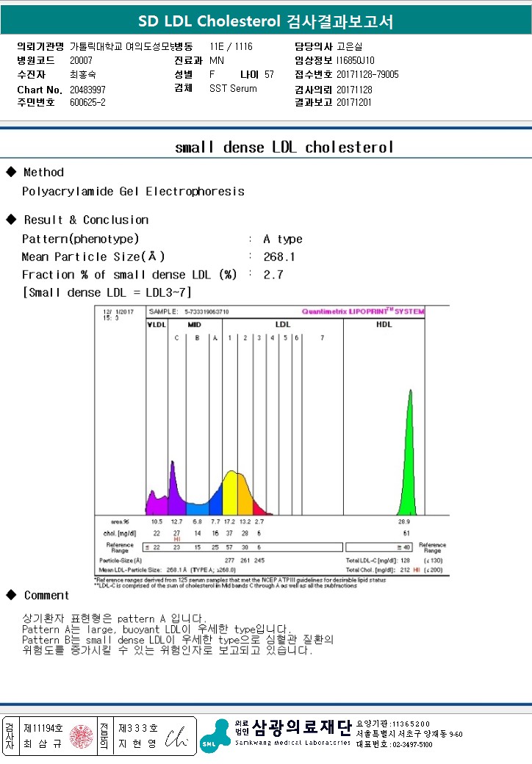Click the HDL cholesterol value '61'
The width and height of the screenshot is (532, 764).
(x=406, y=533)
